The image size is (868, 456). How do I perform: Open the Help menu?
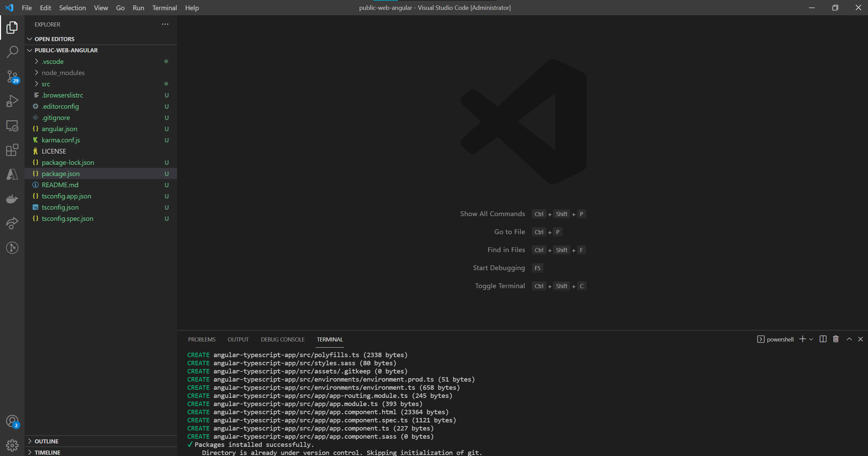(192, 7)
